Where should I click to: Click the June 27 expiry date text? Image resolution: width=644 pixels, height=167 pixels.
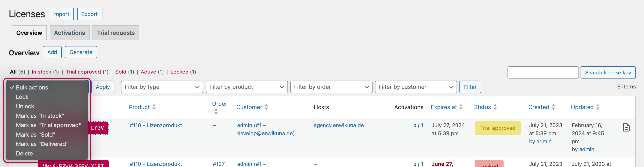click(x=442, y=164)
